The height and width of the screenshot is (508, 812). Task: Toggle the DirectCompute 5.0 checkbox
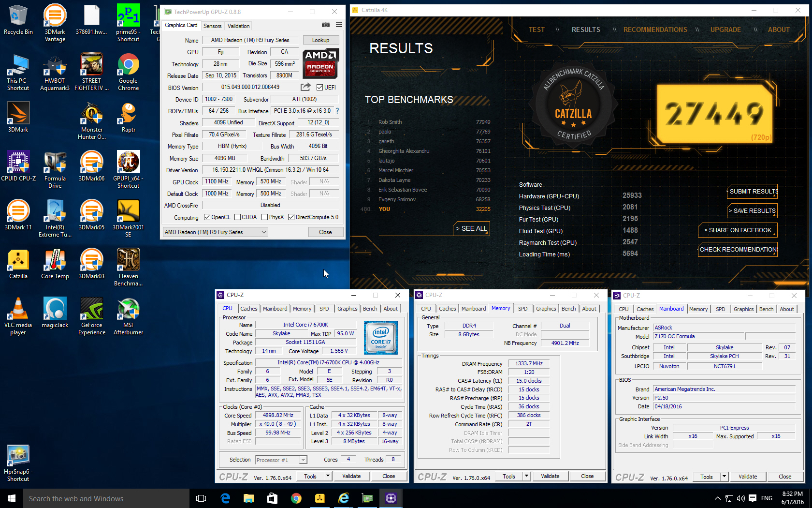291,217
